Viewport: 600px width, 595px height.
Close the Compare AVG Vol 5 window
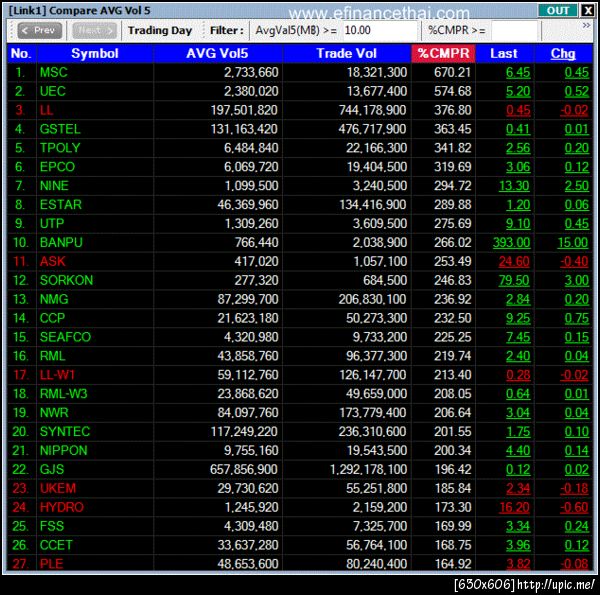point(587,10)
